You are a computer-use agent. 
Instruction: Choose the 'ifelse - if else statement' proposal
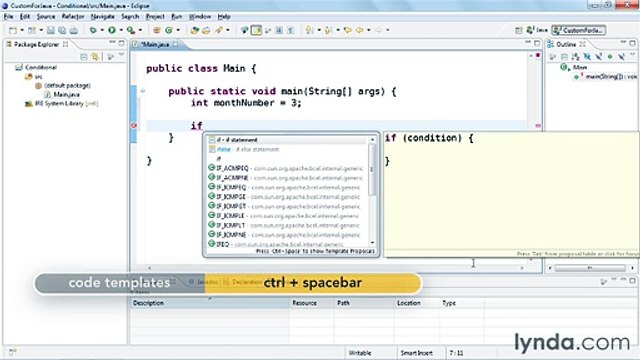[287, 149]
